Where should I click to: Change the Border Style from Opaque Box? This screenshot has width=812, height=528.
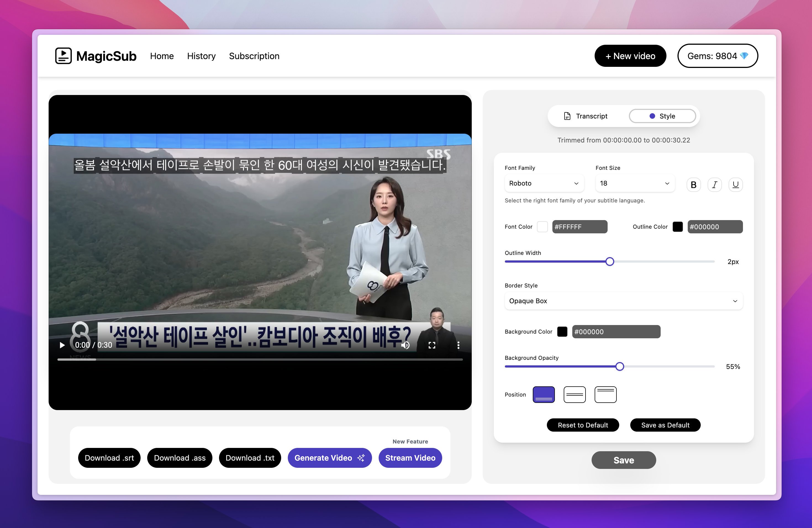coord(624,301)
